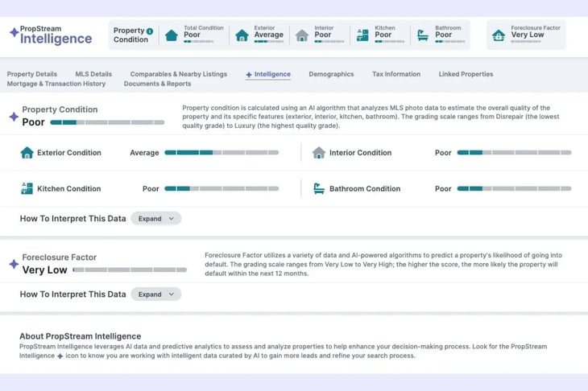
Task: Open the MLS Details tab
Action: pyautogui.click(x=93, y=74)
